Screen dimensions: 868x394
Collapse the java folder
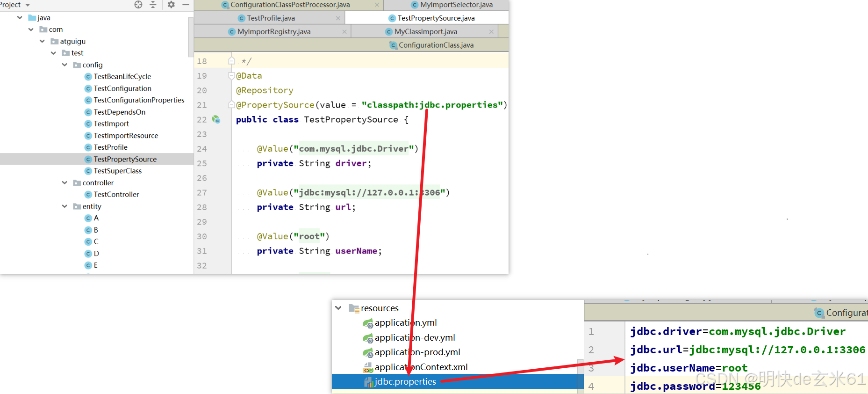(20, 18)
